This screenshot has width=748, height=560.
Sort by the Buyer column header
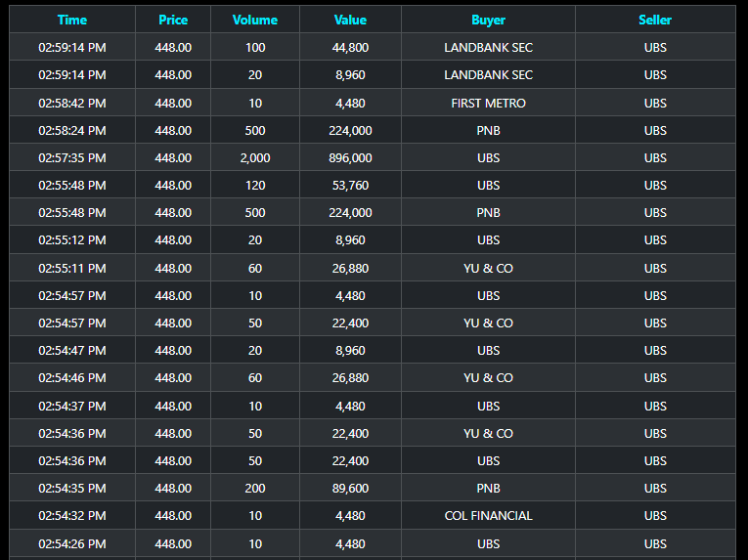point(488,20)
